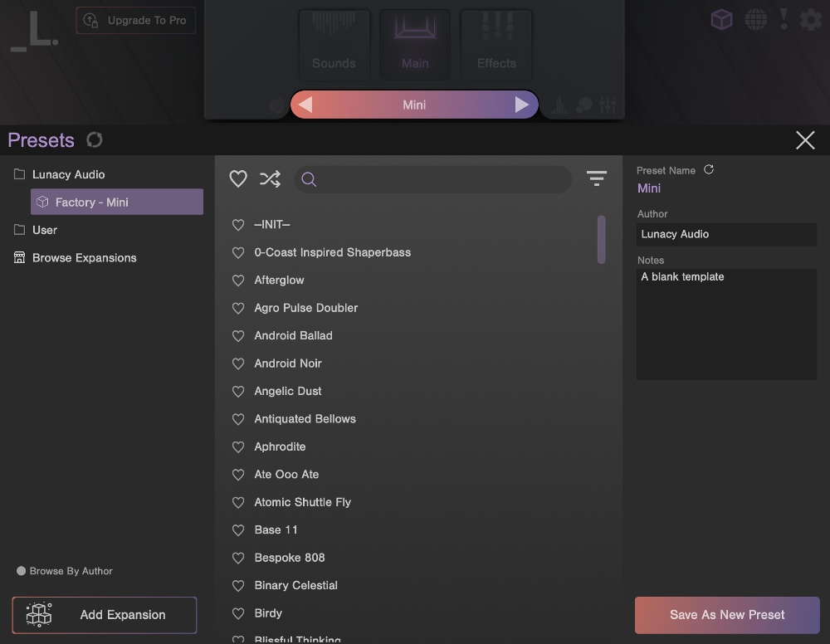Toggle the heart beside Android Ballad
The width and height of the screenshot is (830, 644).
pos(238,335)
